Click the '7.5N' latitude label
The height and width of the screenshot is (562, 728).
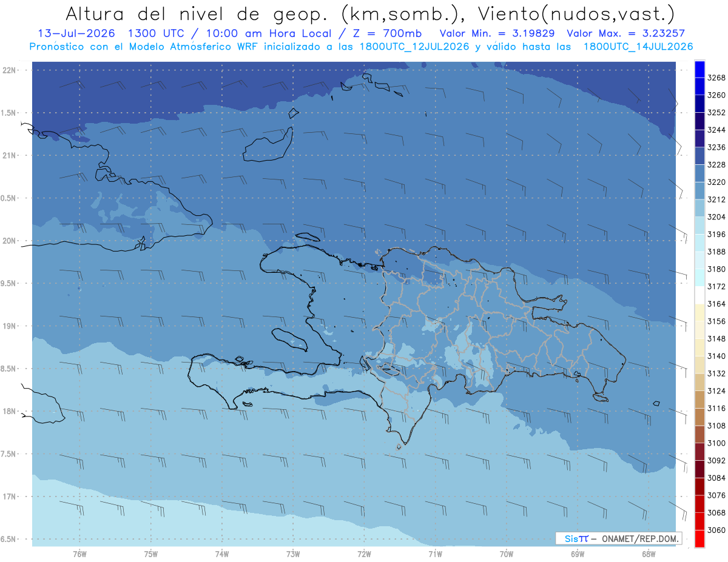tap(9, 454)
